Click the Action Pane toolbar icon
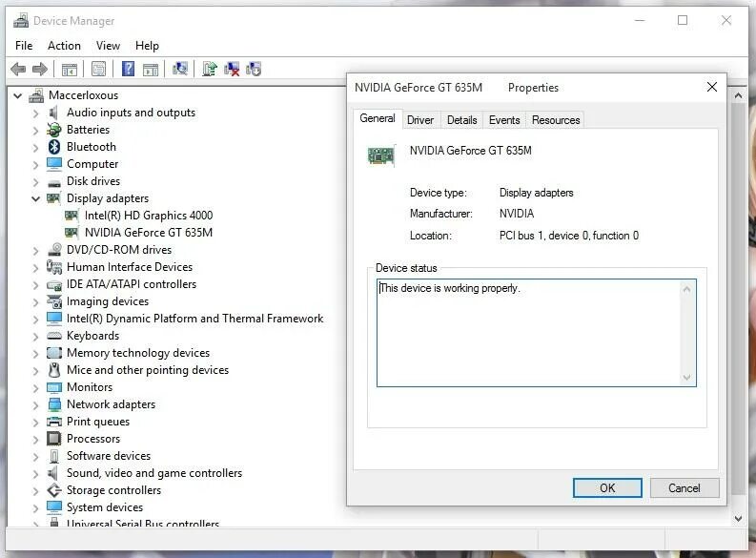Image resolution: width=756 pixels, height=558 pixels. coord(151,70)
